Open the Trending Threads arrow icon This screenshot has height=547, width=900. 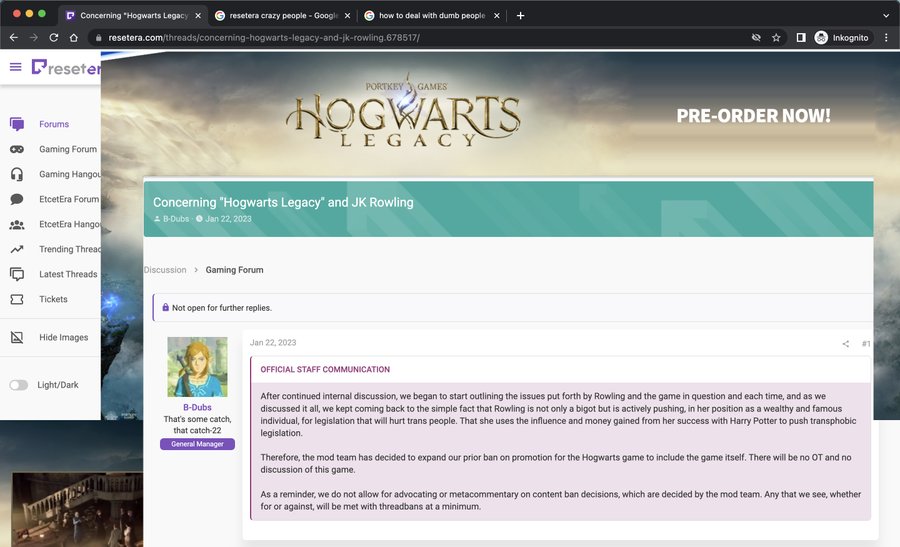[17, 249]
